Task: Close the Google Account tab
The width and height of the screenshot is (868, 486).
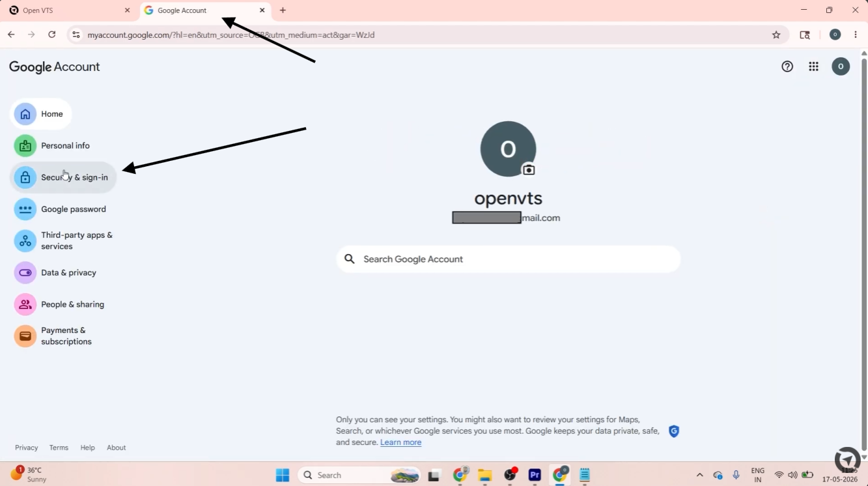Action: coord(262,10)
